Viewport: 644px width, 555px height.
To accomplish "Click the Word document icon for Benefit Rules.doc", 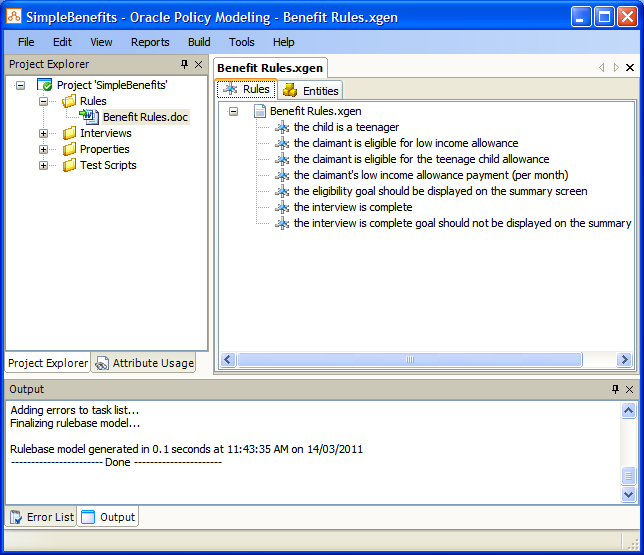I will [x=89, y=117].
